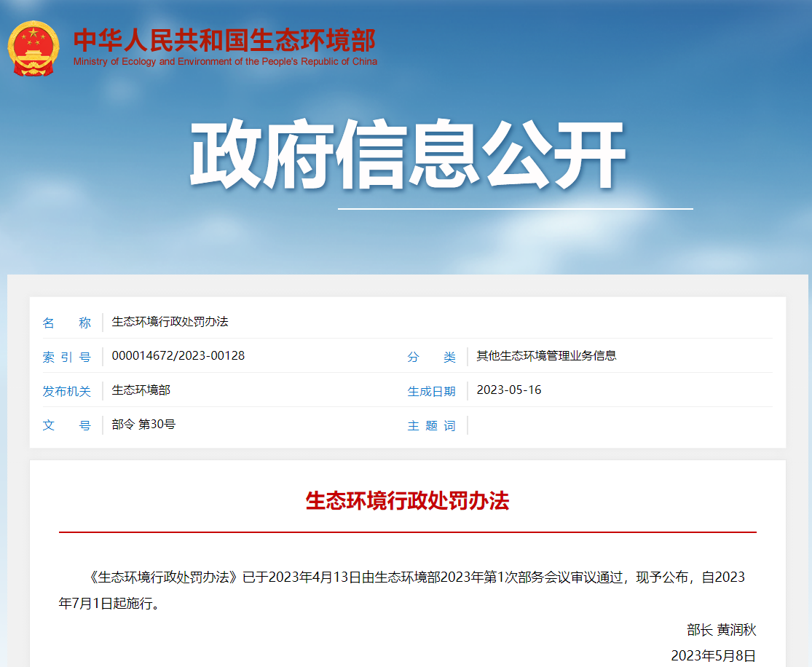
Task: Select the 生成日期 label
Action: click(431, 391)
